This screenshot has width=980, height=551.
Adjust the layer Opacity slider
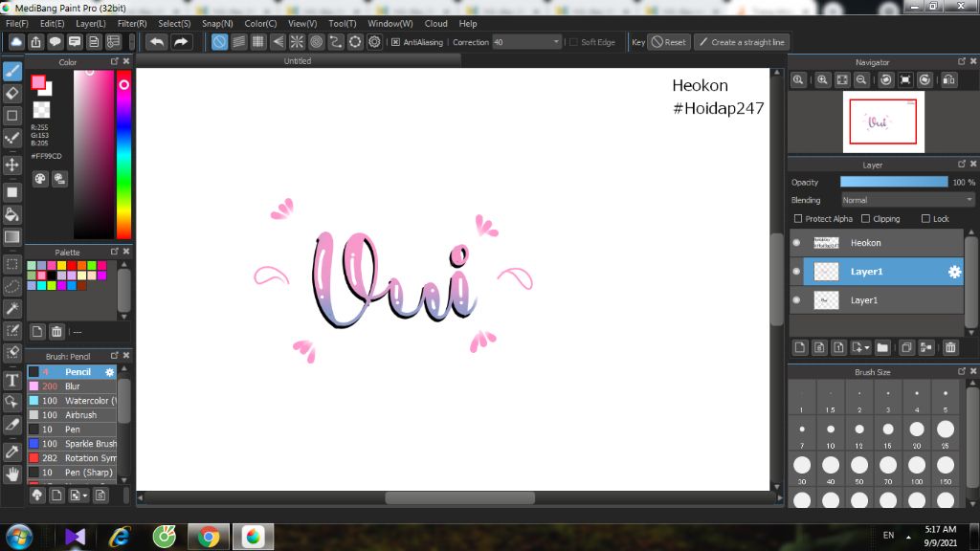(894, 182)
